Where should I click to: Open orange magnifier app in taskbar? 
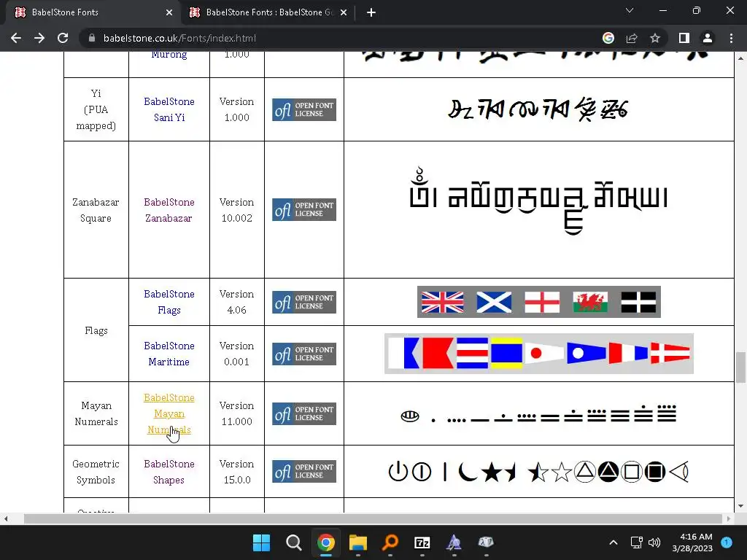point(390,542)
